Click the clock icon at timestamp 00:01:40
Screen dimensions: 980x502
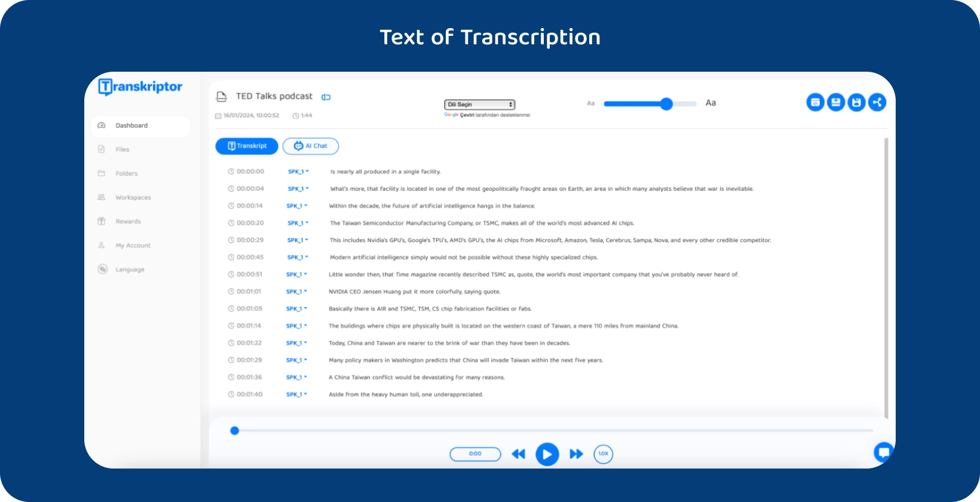[x=231, y=394]
